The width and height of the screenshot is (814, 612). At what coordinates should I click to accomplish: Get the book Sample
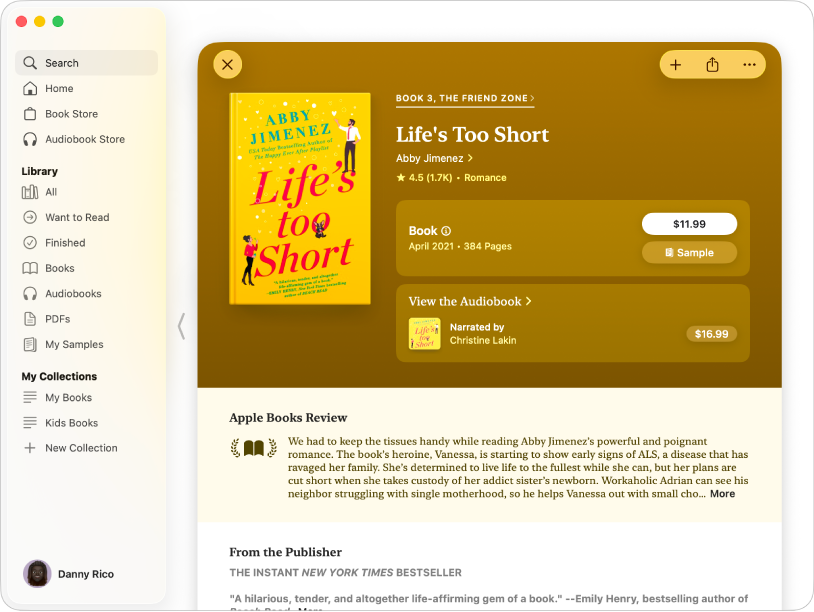[689, 253]
